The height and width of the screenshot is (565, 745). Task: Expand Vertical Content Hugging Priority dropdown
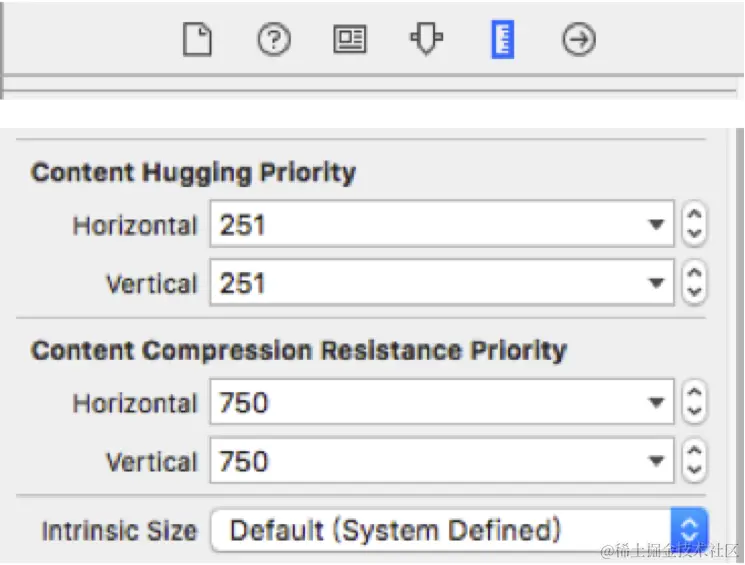coord(656,282)
